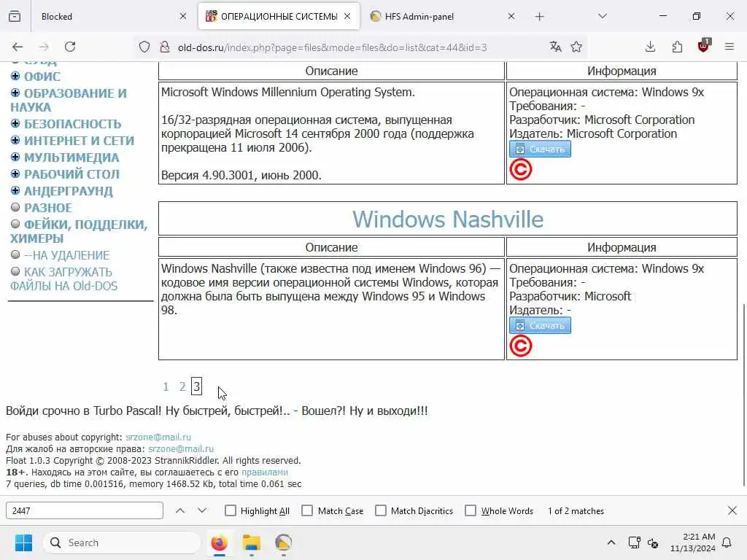747x560 pixels.
Task: Download Windows Millennium with Скачать button
Action: tap(540, 149)
